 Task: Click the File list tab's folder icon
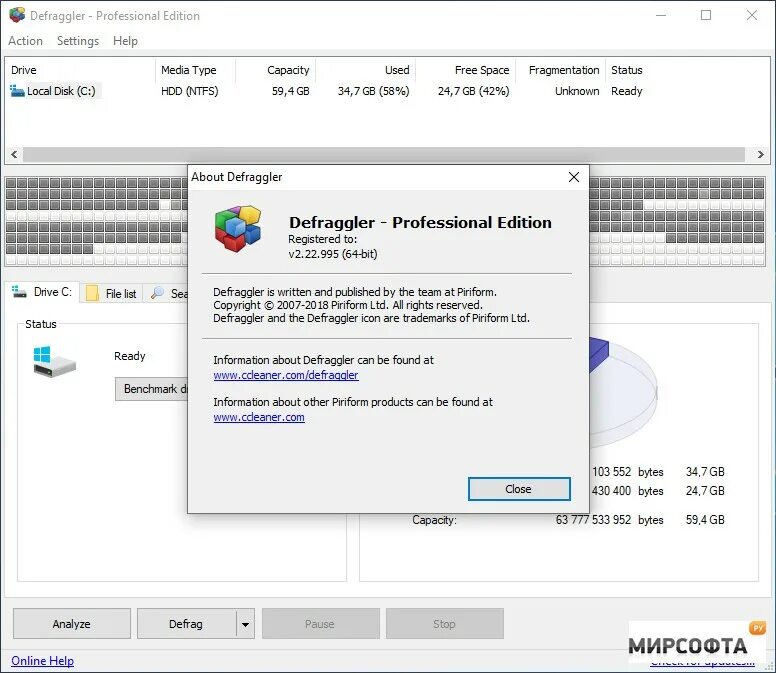(x=92, y=293)
